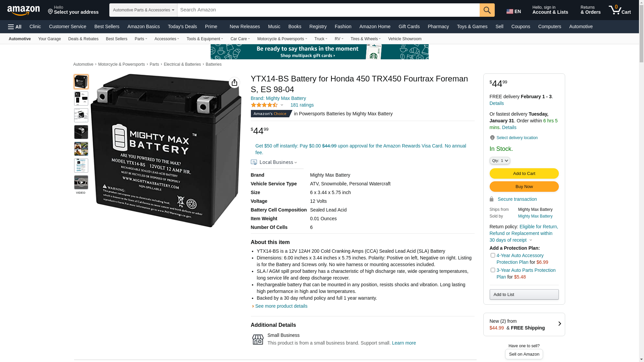Expand the return policy details chevron
The height and width of the screenshot is (362, 644).
click(x=531, y=240)
